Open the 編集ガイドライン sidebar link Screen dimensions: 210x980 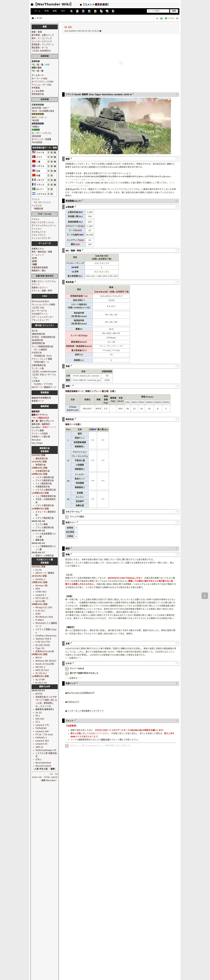[x=40, y=415]
